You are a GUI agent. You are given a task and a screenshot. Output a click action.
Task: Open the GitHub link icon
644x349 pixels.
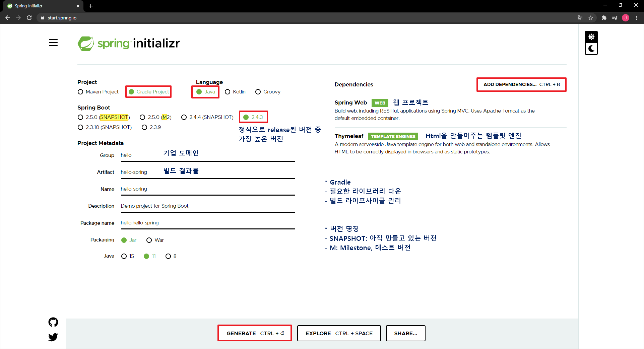tap(53, 322)
